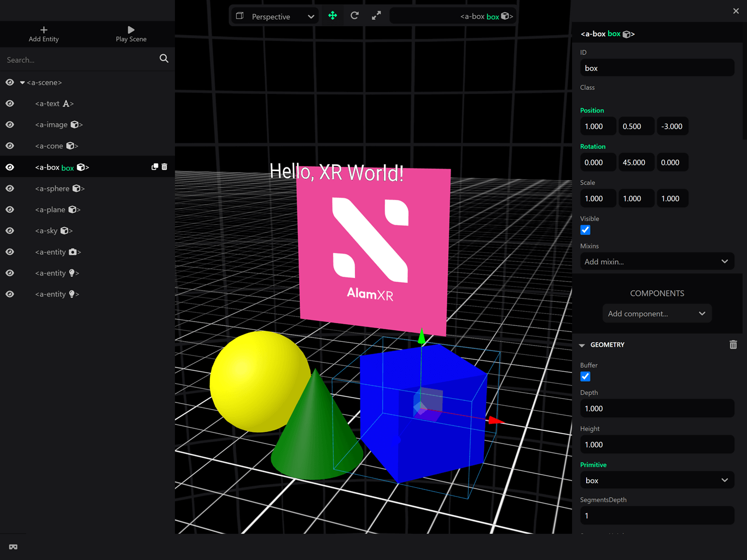Hide the a-scene entity with eye icon
This screenshot has width=747, height=560.
[x=10, y=83]
